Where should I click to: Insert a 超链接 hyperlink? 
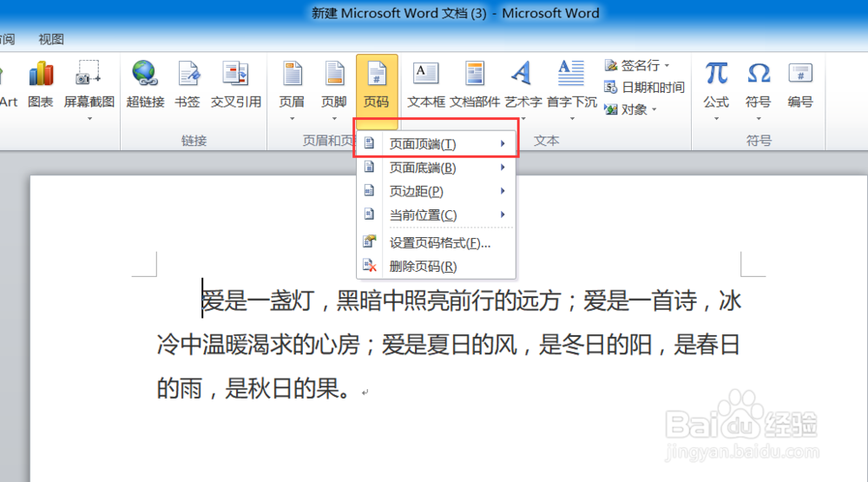pyautogui.click(x=145, y=85)
